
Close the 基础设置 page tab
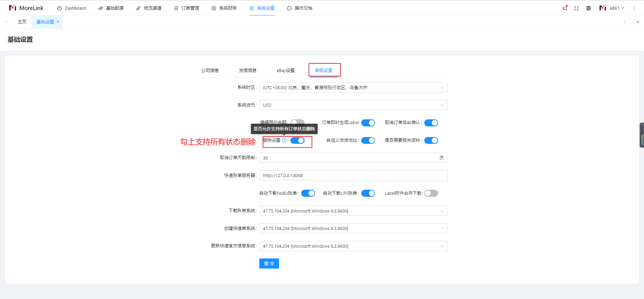pos(58,22)
